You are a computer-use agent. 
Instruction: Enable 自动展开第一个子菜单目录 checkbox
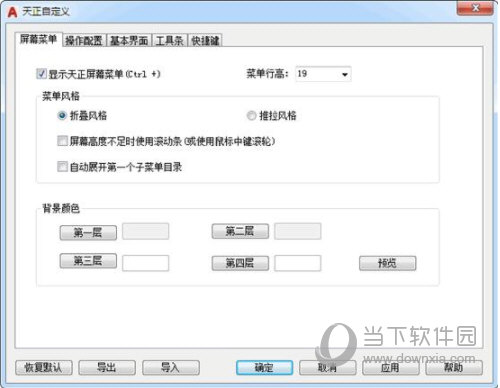coord(62,166)
